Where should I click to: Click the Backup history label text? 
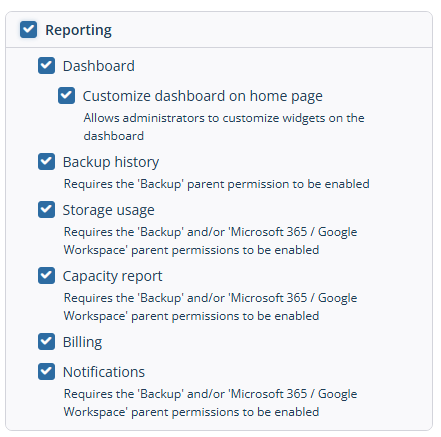[111, 163]
